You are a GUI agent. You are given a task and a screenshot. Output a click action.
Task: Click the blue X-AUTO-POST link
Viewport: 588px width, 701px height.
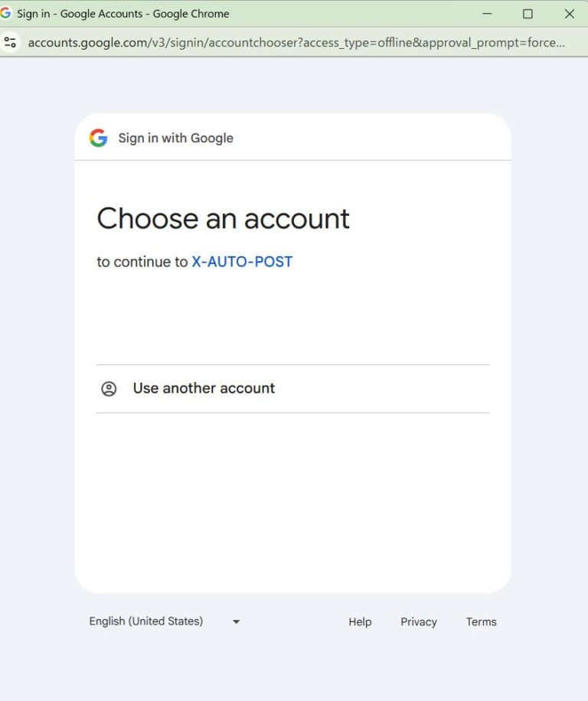click(242, 262)
